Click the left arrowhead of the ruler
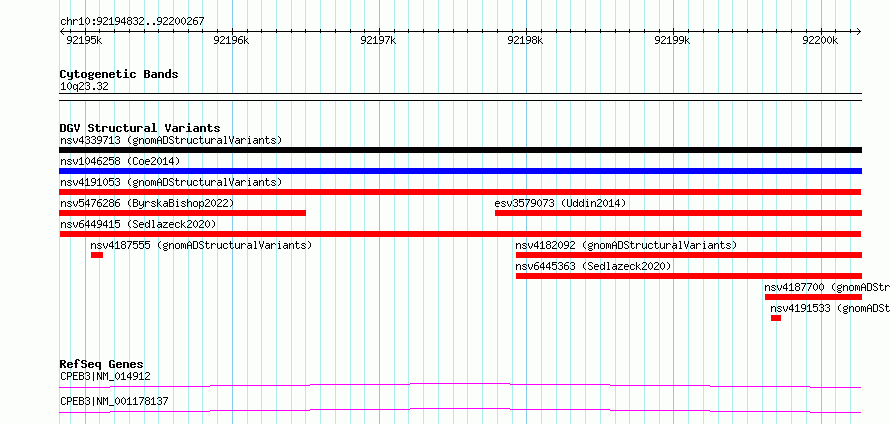Viewport: 890px width, 424px height. [x=62, y=32]
